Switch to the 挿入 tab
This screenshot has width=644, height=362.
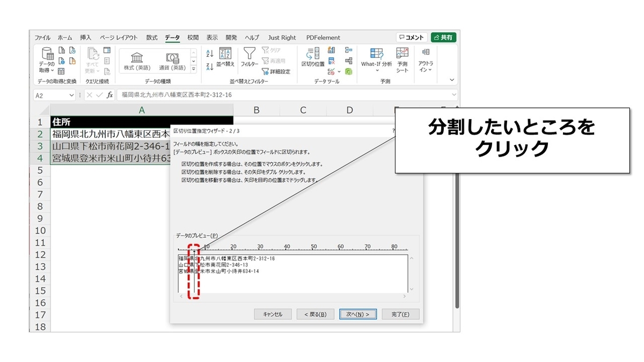[86, 38]
